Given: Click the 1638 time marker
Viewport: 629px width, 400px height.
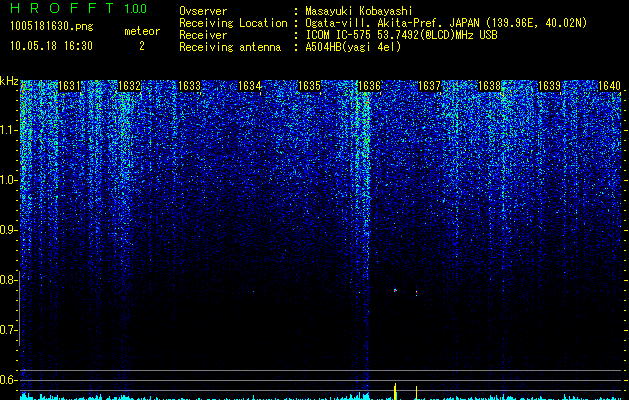Looking at the screenshot, I should (489, 86).
